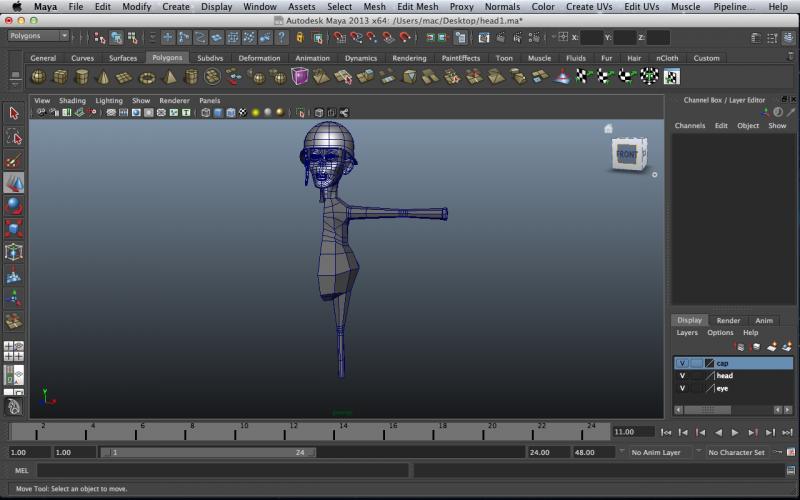Click the Front face of the ViewCube

[x=626, y=155]
